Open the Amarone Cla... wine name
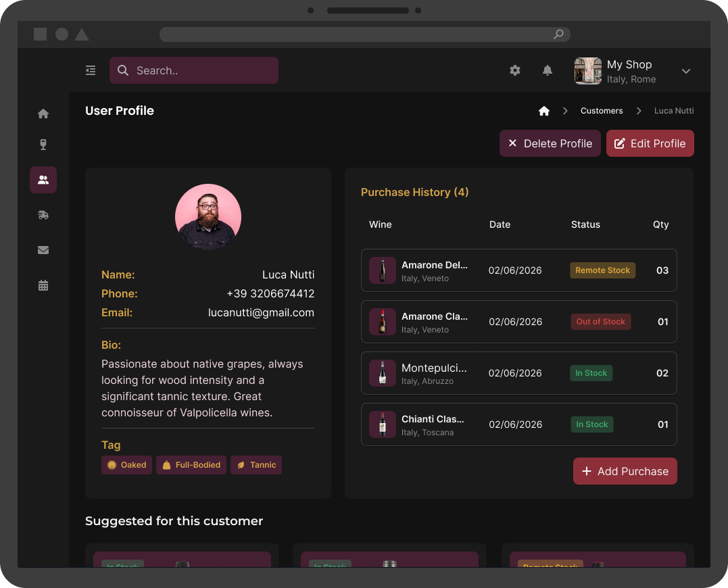Viewport: 728px width, 588px height. pyautogui.click(x=435, y=316)
